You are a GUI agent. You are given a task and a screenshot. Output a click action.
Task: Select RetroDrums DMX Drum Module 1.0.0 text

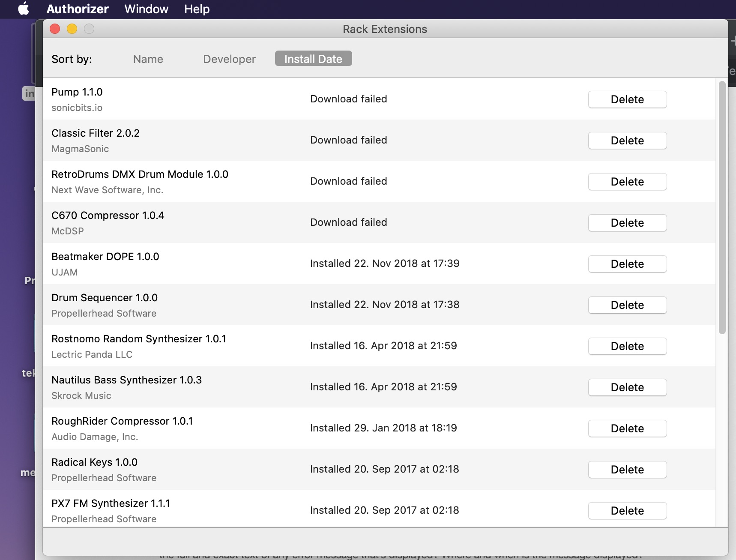point(140,174)
